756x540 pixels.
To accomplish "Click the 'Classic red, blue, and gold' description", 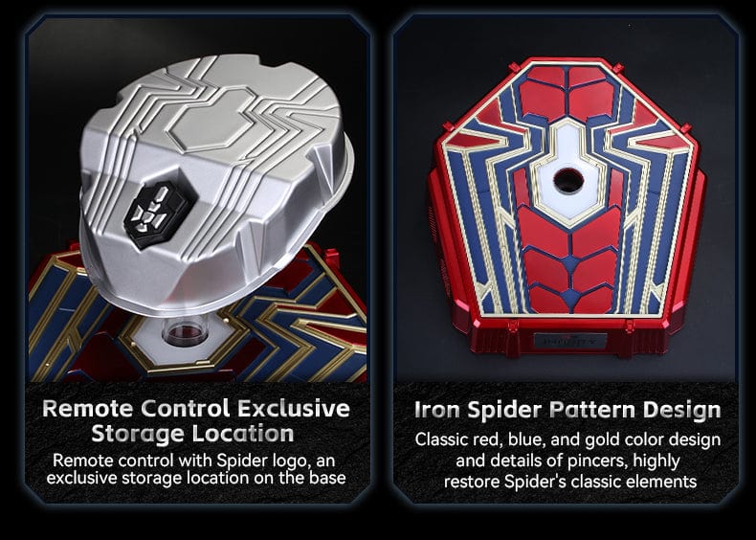I will [x=568, y=460].
